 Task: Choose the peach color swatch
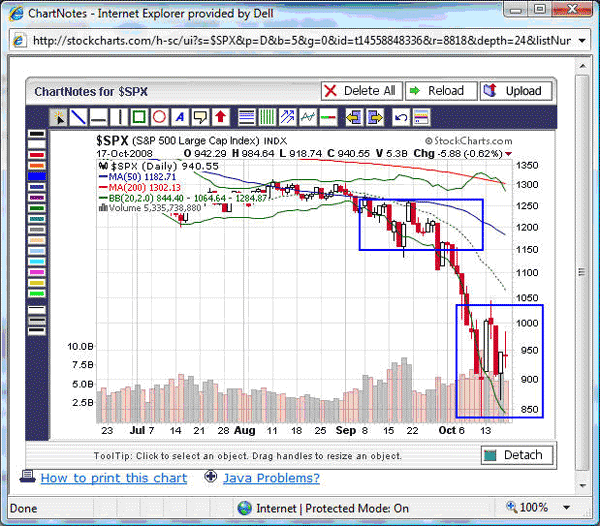coord(37,240)
